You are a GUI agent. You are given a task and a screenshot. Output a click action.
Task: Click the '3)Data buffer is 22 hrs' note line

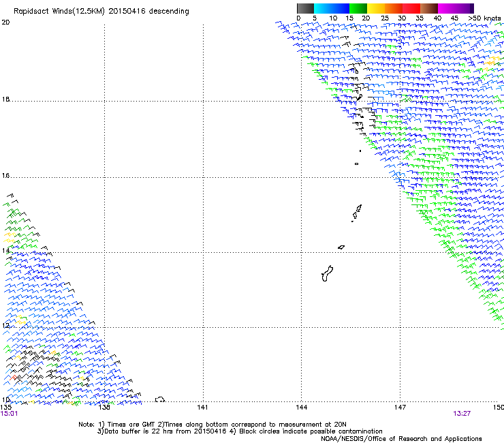click(x=240, y=431)
